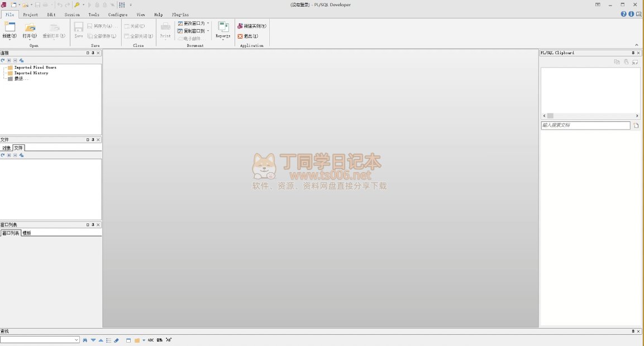This screenshot has width=644, height=346.
Task: Open the search text combo box dropdown
Action: [77, 340]
